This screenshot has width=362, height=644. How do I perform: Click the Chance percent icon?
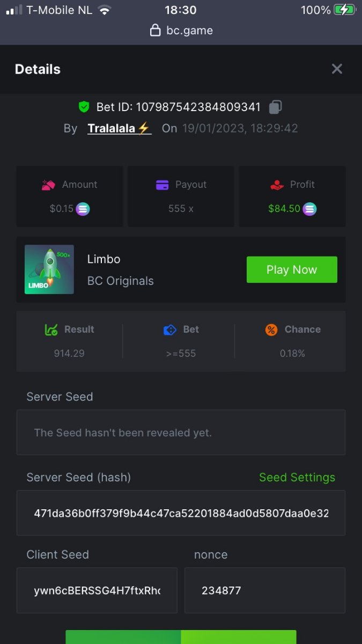coord(271,330)
